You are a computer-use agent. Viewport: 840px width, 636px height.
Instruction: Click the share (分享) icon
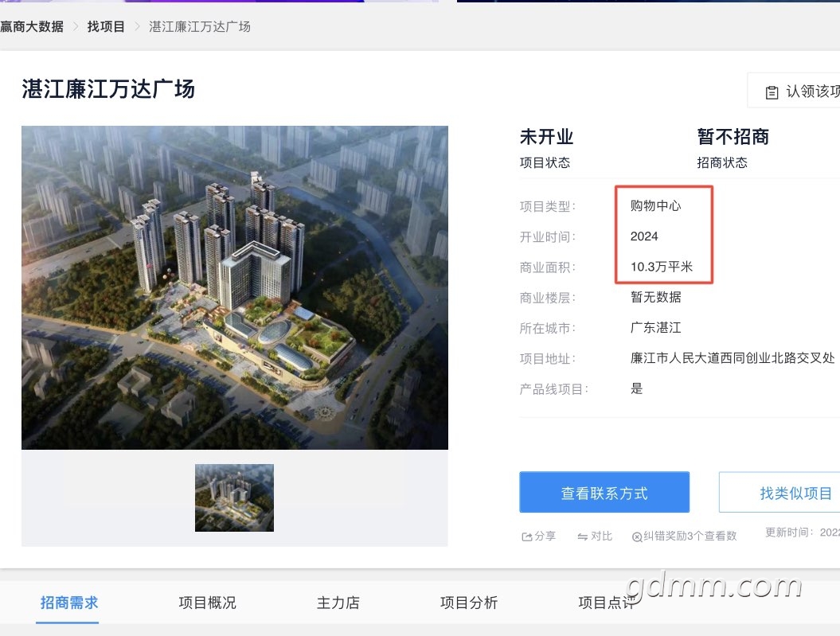coord(526,537)
